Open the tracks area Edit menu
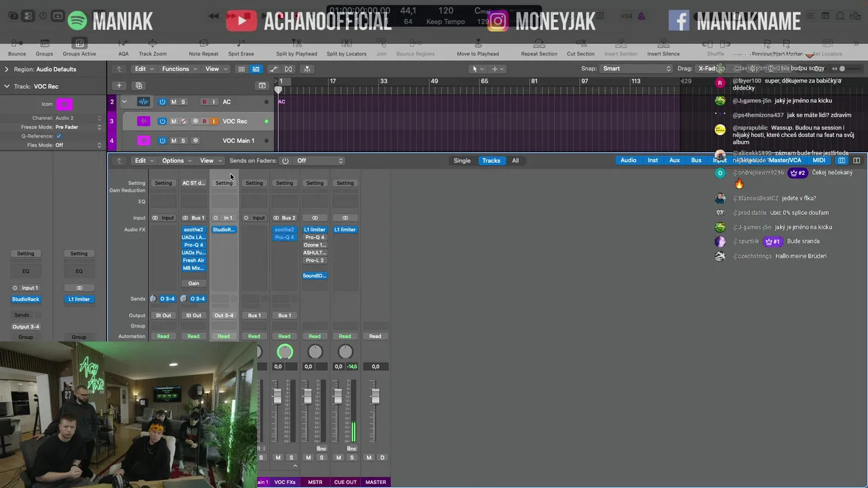868x488 pixels. pyautogui.click(x=143, y=68)
